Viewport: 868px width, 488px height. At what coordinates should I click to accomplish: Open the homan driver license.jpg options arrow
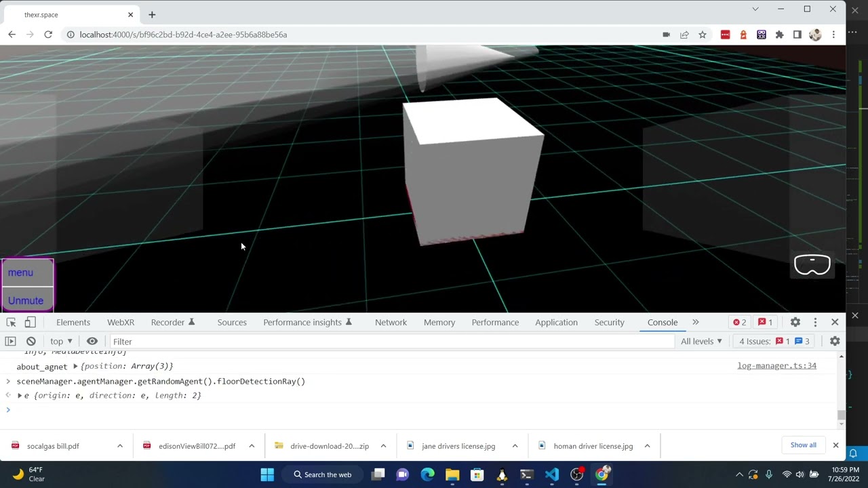tap(647, 446)
